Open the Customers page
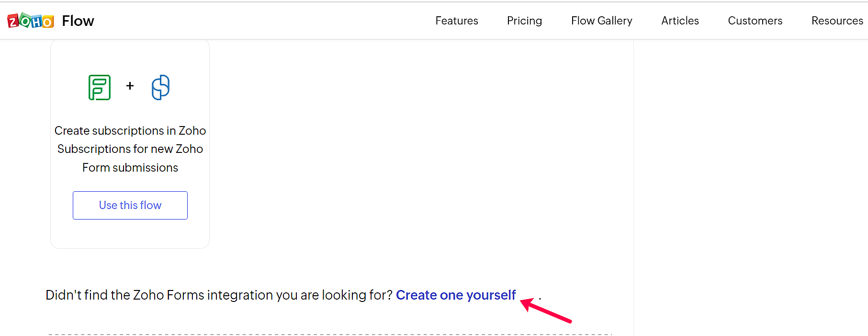The height and width of the screenshot is (336, 868). tap(755, 21)
